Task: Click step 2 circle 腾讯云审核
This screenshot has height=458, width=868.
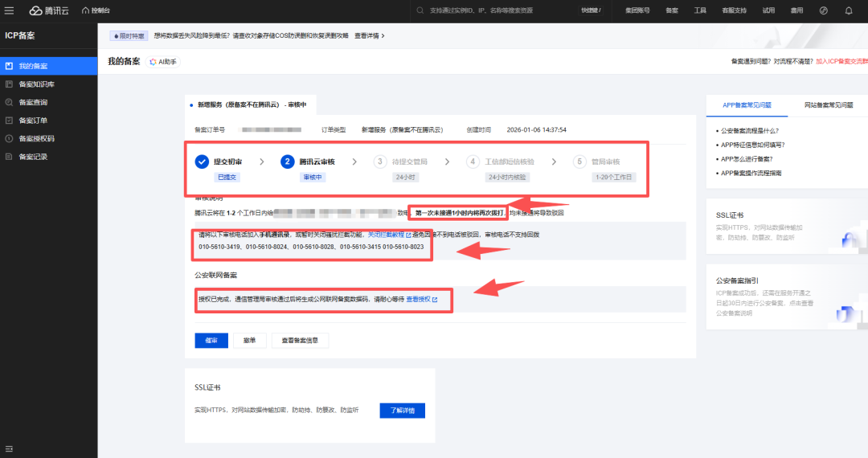Action: [x=287, y=162]
